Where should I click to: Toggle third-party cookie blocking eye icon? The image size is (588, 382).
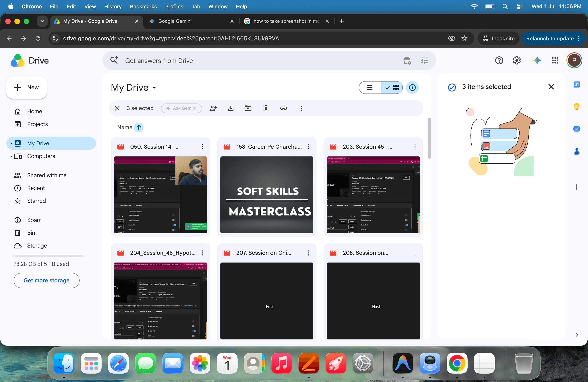(451, 39)
